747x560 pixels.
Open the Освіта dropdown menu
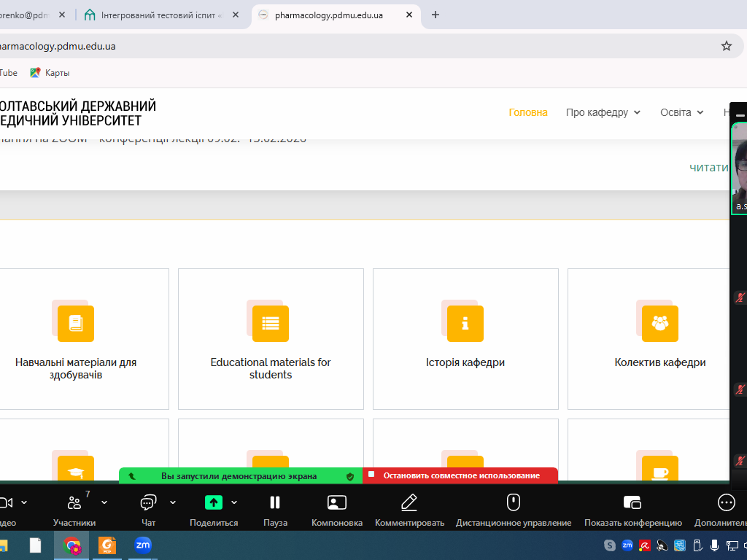coord(681,112)
